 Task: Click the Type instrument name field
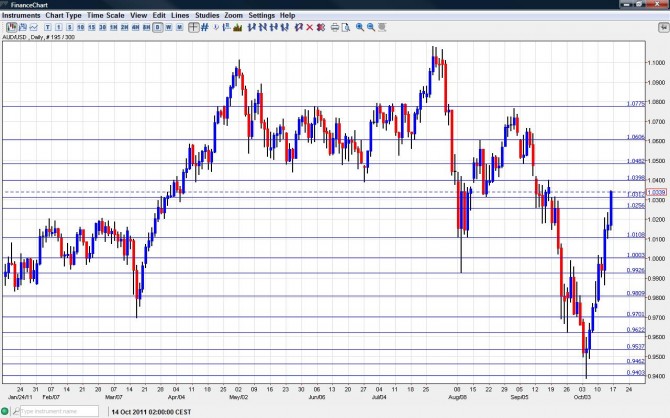(x=59, y=411)
